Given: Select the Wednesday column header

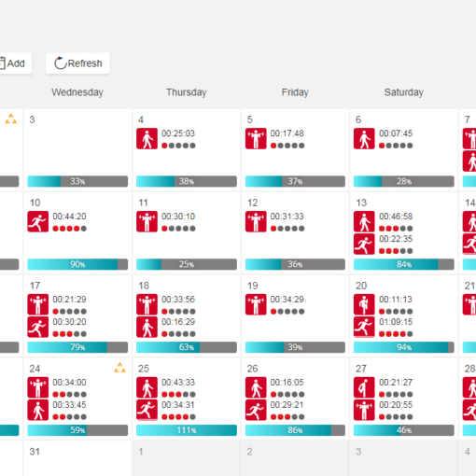Looking at the screenshot, I should click(x=77, y=92).
